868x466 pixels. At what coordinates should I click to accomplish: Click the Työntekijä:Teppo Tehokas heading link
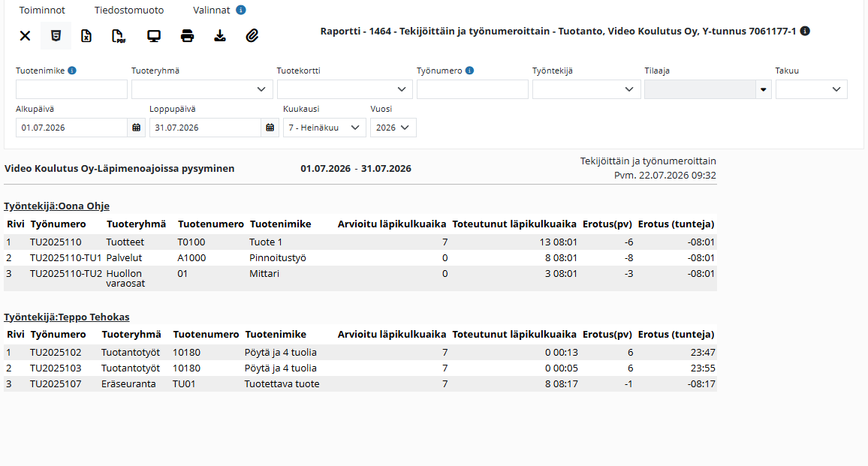pos(66,317)
